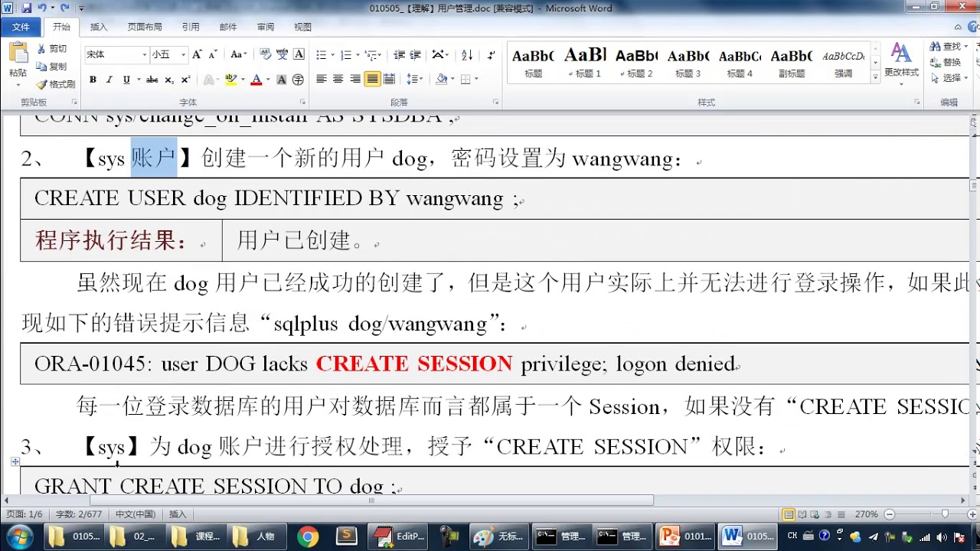Screen dimensions: 980x551
Task: Click the grow font icon
Action: (197, 55)
